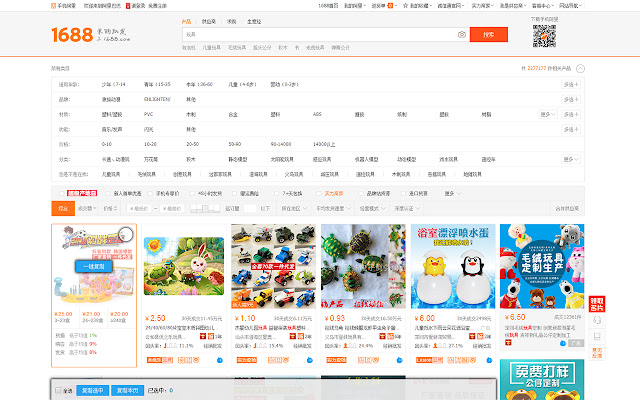Open the bathroom floating egg product image
Viewport: 640px width, 400px height.
(x=453, y=266)
